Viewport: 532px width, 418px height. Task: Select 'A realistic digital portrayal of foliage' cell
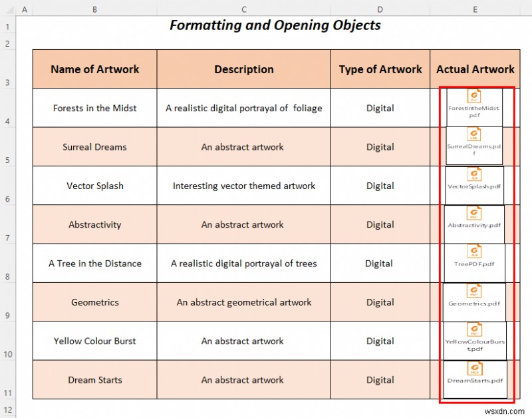[x=243, y=108]
